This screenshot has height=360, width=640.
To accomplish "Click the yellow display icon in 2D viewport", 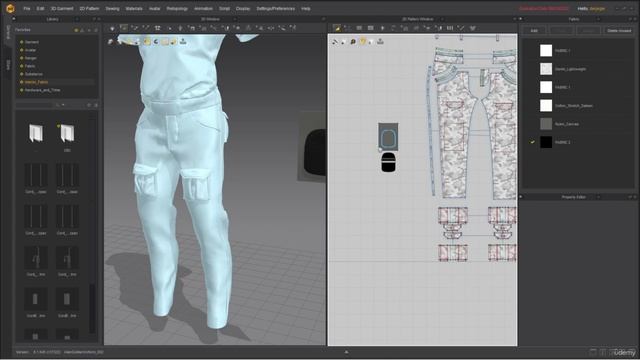I will [362, 41].
